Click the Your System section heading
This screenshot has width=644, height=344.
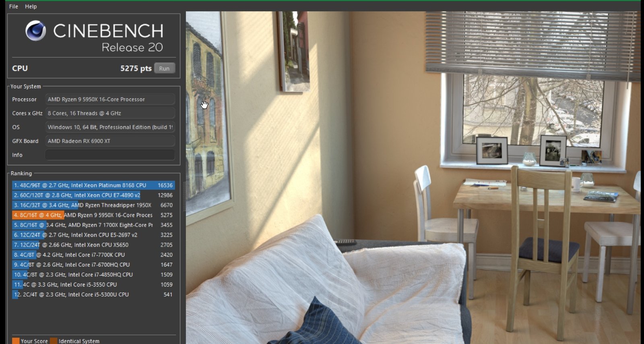click(26, 87)
